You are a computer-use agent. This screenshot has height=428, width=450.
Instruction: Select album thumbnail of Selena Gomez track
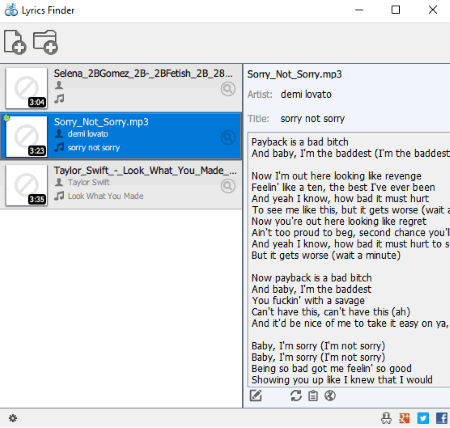point(27,88)
